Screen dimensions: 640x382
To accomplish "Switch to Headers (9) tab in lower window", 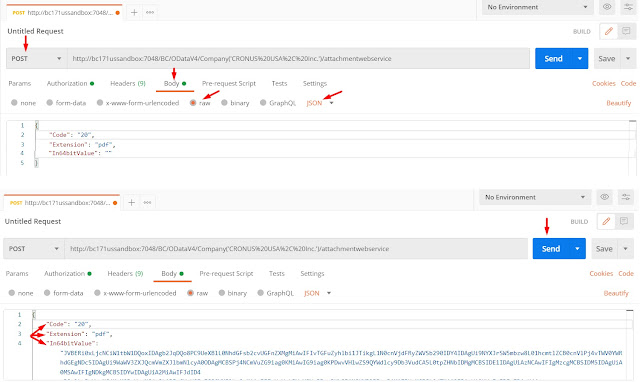I will [x=125, y=273].
